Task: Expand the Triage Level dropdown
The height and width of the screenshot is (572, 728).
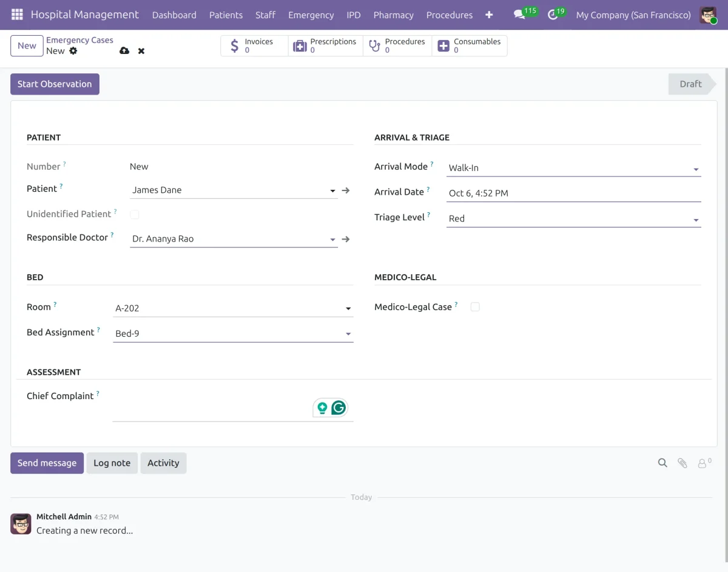Action: tap(696, 220)
